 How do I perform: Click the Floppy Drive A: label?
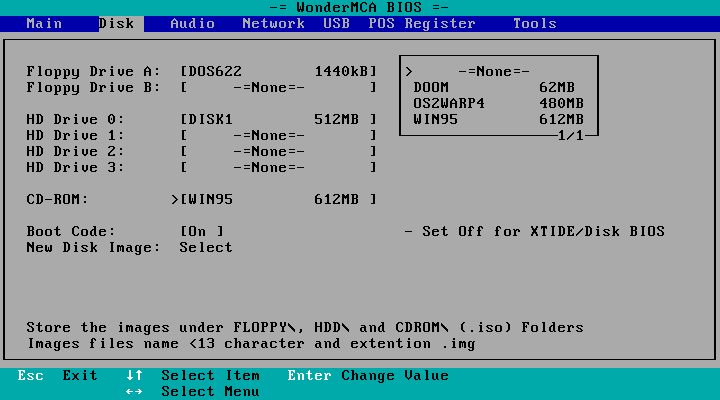click(93, 71)
